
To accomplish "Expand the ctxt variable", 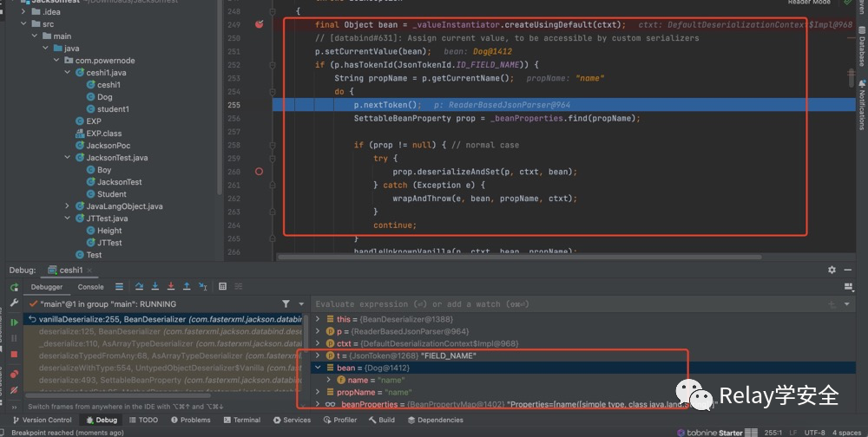I will pos(318,343).
